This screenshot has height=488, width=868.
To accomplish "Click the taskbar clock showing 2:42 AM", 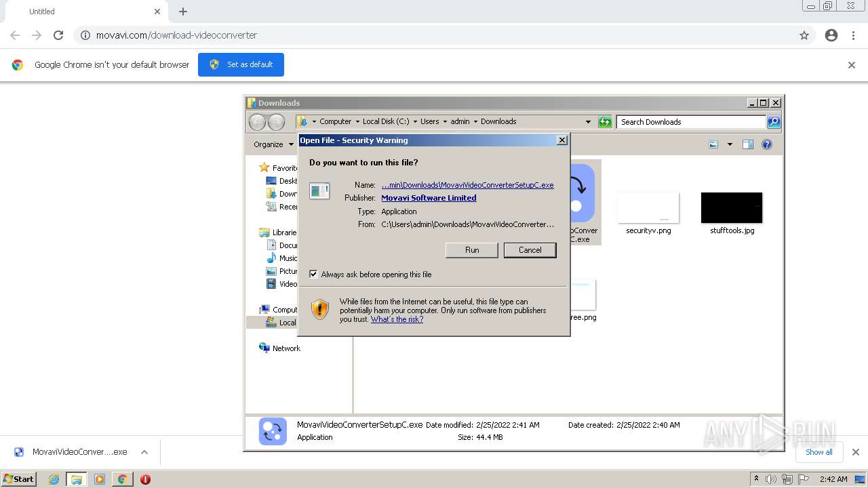I will [833, 479].
